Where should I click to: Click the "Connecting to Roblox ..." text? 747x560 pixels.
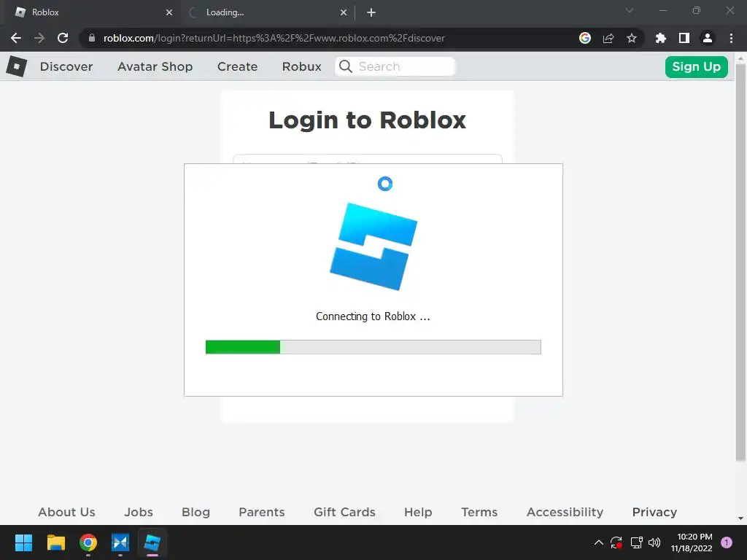coord(373,316)
